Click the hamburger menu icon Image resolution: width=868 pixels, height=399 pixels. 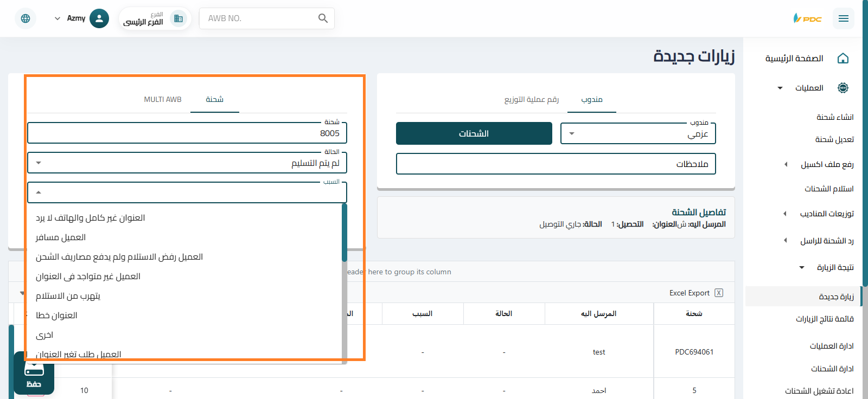pos(843,18)
